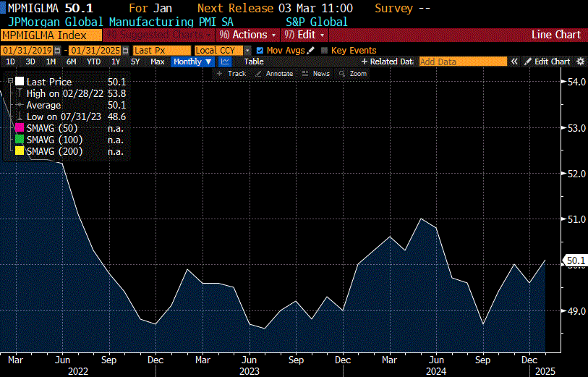Activate the Zoom magnifier tool
The height and width of the screenshot is (377, 588).
point(353,74)
